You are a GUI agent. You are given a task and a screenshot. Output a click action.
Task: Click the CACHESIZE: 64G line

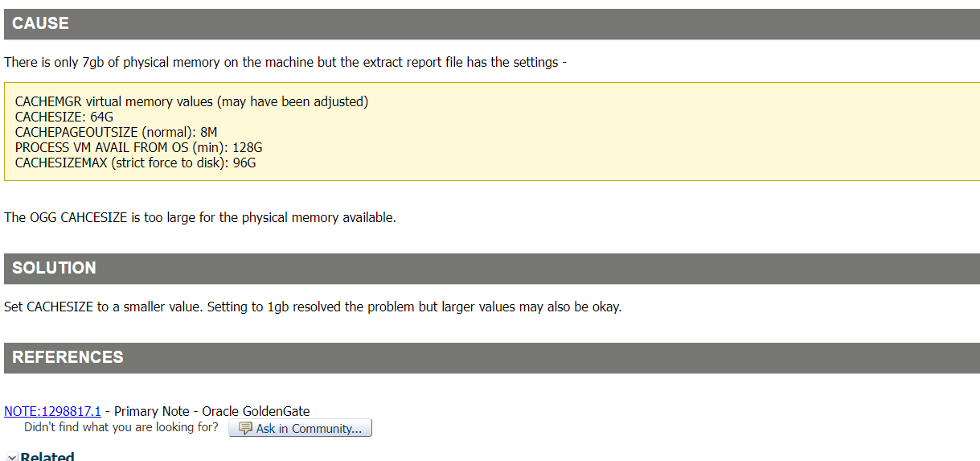(x=64, y=117)
